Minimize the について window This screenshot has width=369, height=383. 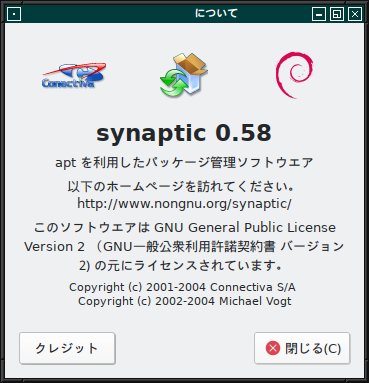319,14
